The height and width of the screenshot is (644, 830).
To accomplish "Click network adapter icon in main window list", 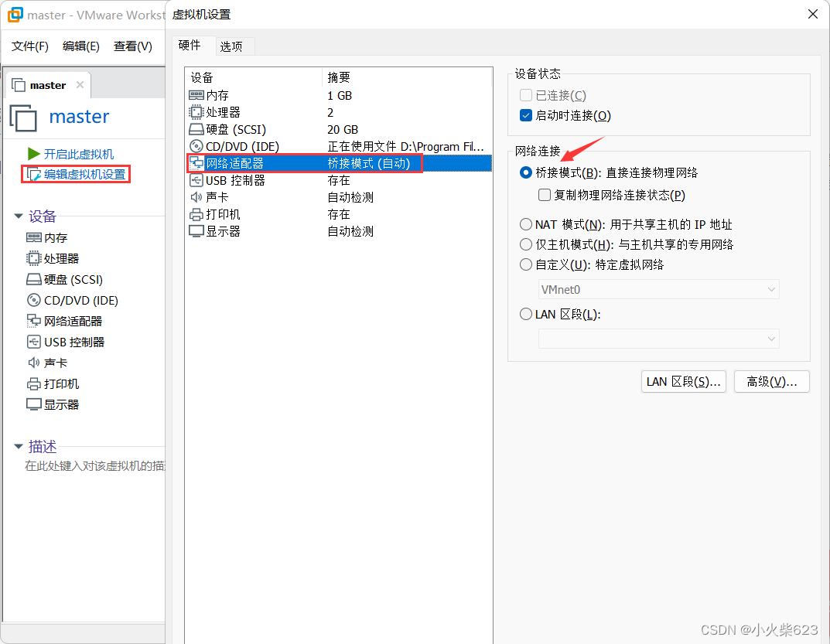I will pyautogui.click(x=34, y=321).
